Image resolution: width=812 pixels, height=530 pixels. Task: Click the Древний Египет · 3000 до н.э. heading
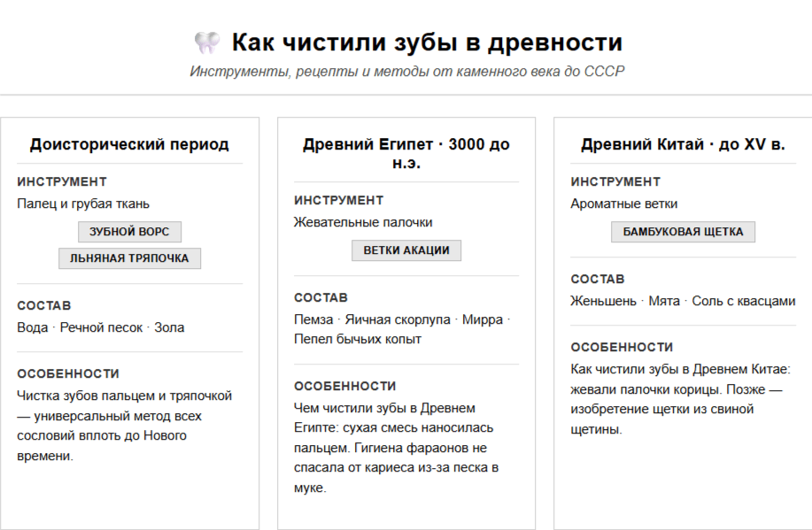point(406,153)
